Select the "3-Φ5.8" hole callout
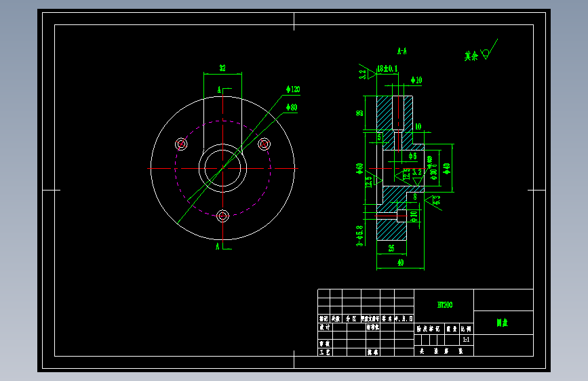This screenshot has height=381, width=588. pyautogui.click(x=359, y=235)
